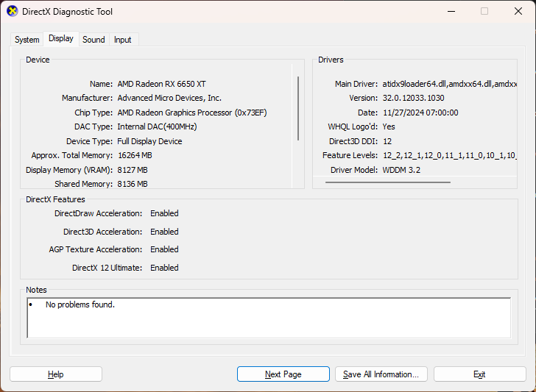Image resolution: width=536 pixels, height=392 pixels.
Task: Click the Internal DAC(400MHz) value
Action: point(157,126)
